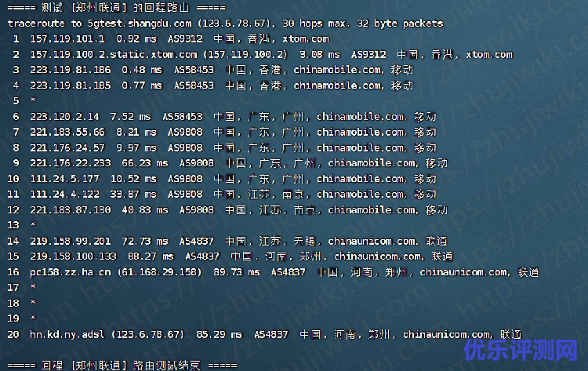588x371 pixels.
Task: Click AS58453 in the hop 3 row
Action: click(x=194, y=70)
